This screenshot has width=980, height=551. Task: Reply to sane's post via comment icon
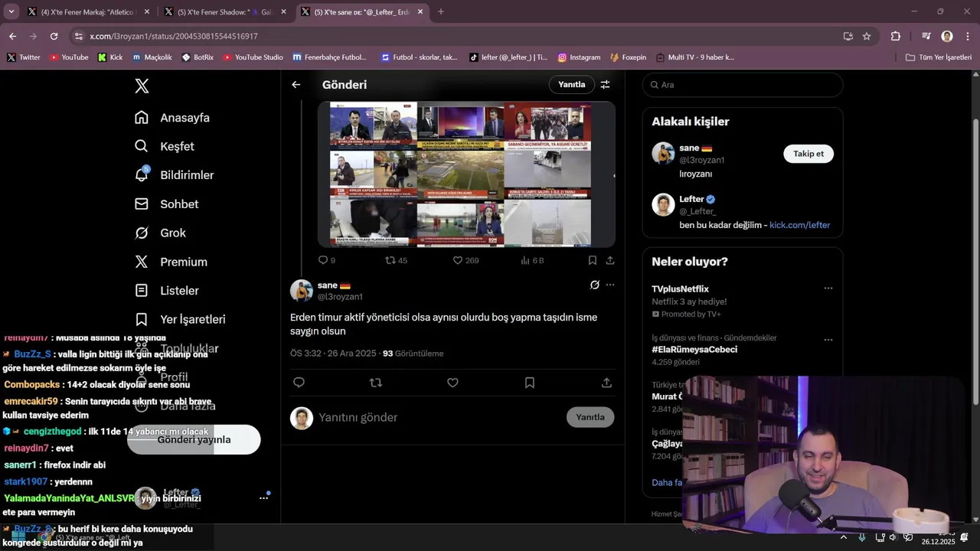pos(299,383)
